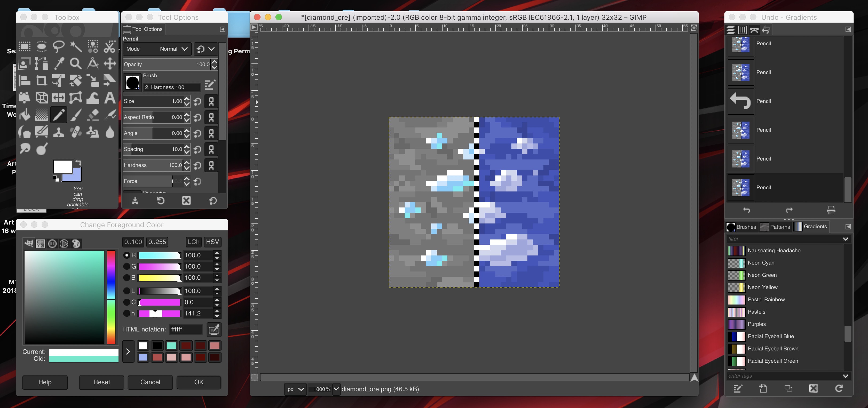This screenshot has width=868, height=408.
Task: Expand the Gradients panel filter field
Action: (846, 238)
